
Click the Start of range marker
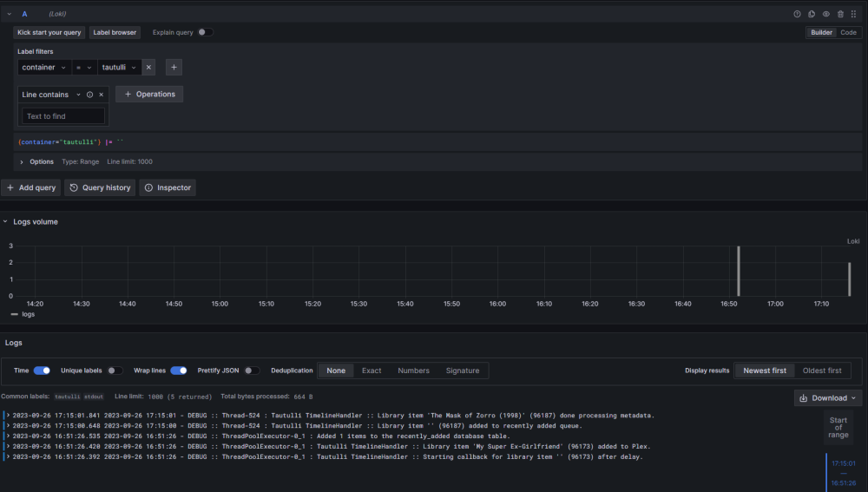838,427
